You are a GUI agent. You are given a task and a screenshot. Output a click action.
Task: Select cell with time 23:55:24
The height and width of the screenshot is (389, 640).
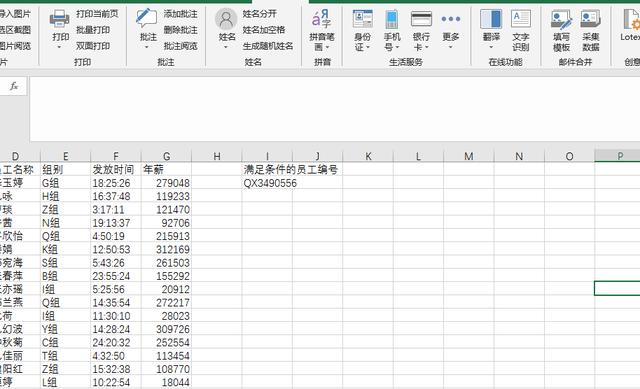(x=116, y=276)
